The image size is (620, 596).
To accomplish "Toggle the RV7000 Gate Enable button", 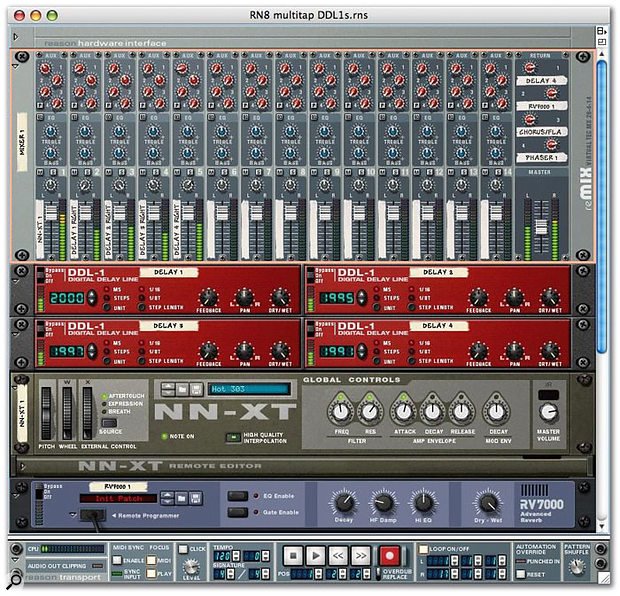I will [x=238, y=512].
